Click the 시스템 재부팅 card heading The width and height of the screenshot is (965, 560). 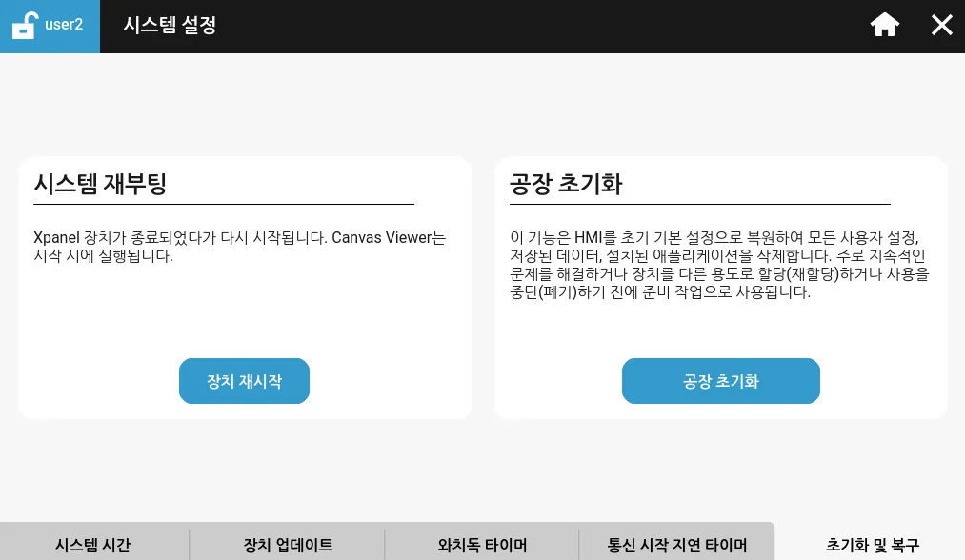point(100,184)
